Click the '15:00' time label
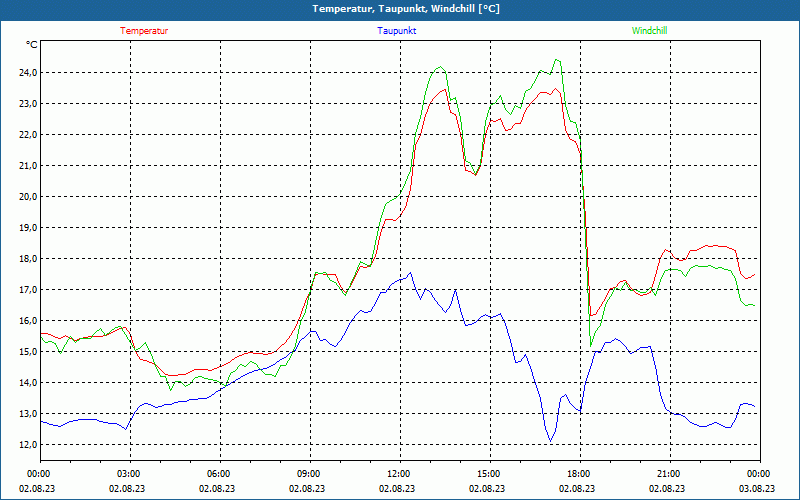 490,474
